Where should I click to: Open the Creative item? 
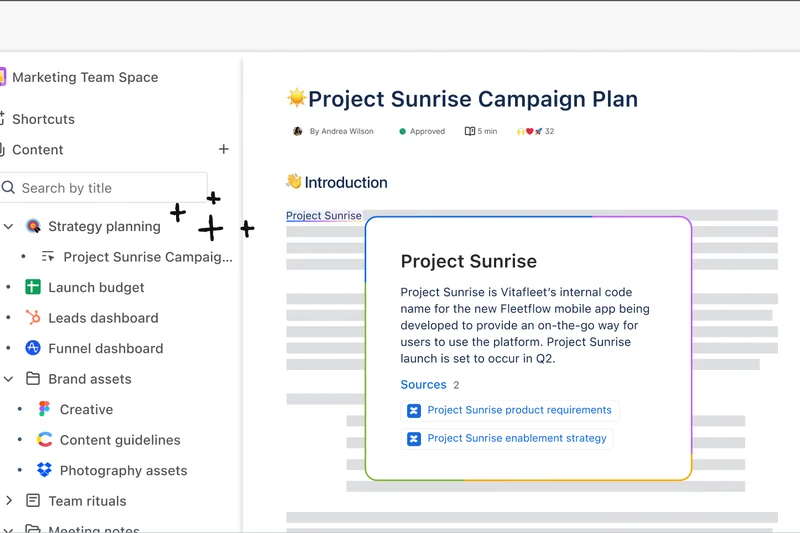tap(86, 409)
